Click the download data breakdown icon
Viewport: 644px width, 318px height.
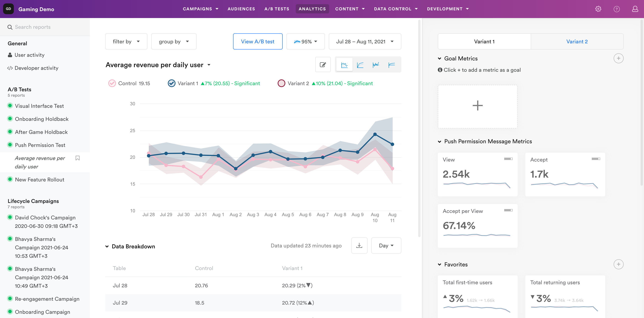359,245
